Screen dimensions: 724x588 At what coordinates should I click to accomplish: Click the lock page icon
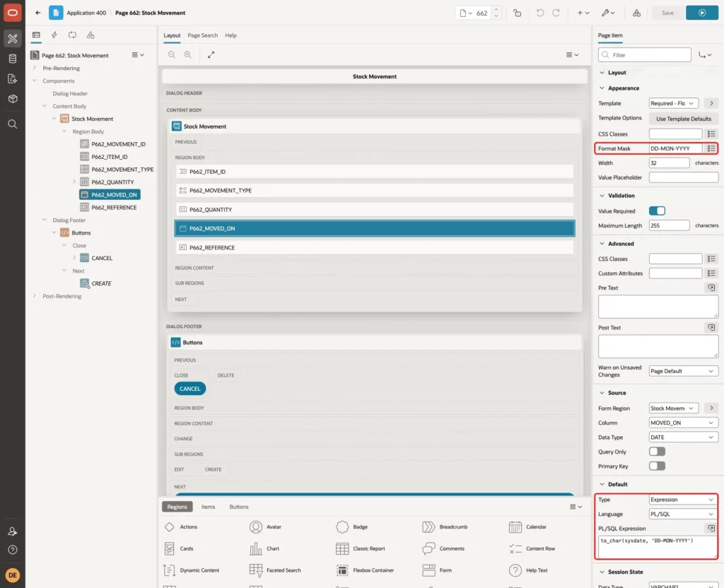[x=517, y=13]
